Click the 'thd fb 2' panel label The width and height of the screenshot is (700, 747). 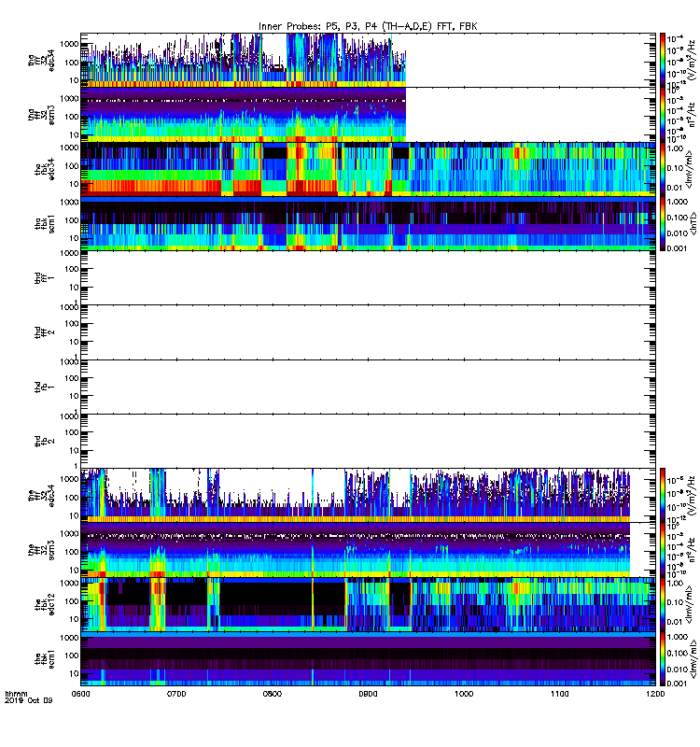[45, 441]
